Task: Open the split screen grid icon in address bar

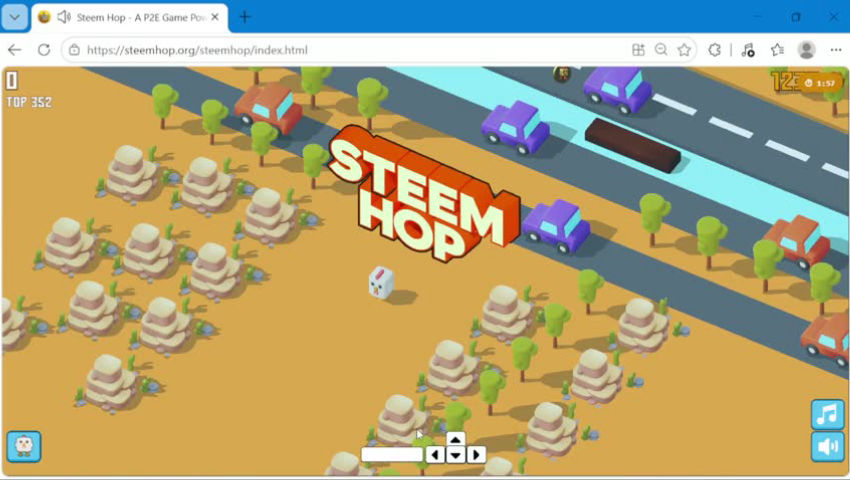Action: pyautogui.click(x=638, y=50)
